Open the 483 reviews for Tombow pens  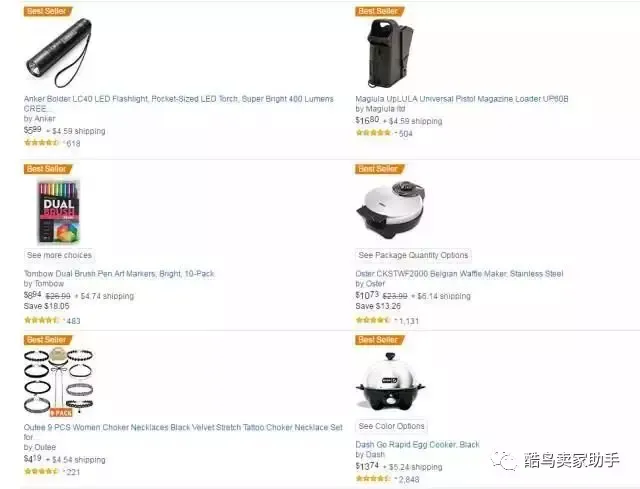(x=73, y=321)
